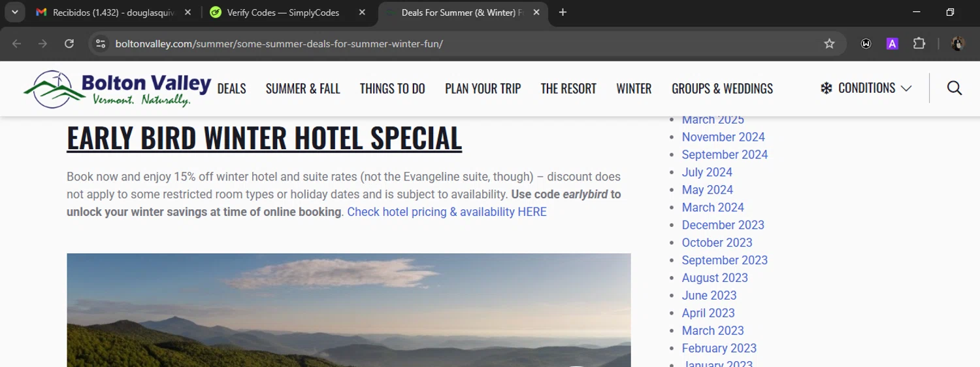Screen dimensions: 980x367
Task: Open the November 2024 archive link
Action: point(723,137)
